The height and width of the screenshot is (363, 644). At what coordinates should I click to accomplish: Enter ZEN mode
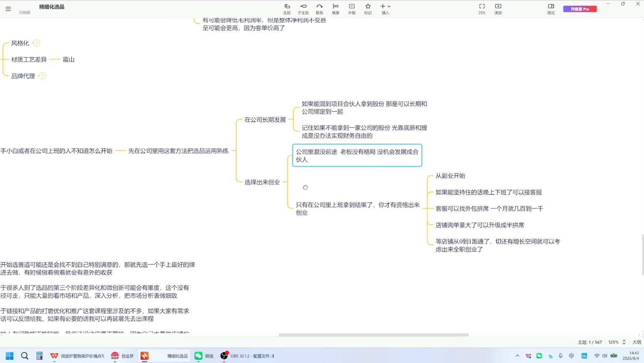point(482,9)
